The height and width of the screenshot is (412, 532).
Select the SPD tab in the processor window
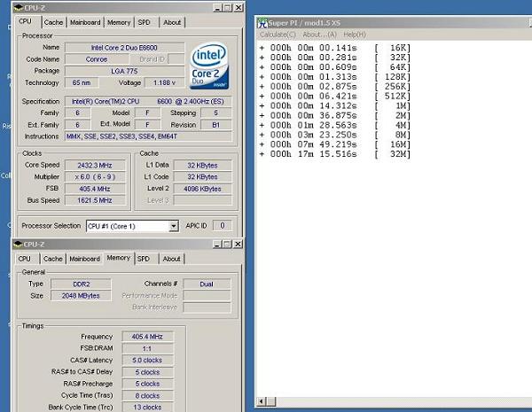(x=145, y=22)
